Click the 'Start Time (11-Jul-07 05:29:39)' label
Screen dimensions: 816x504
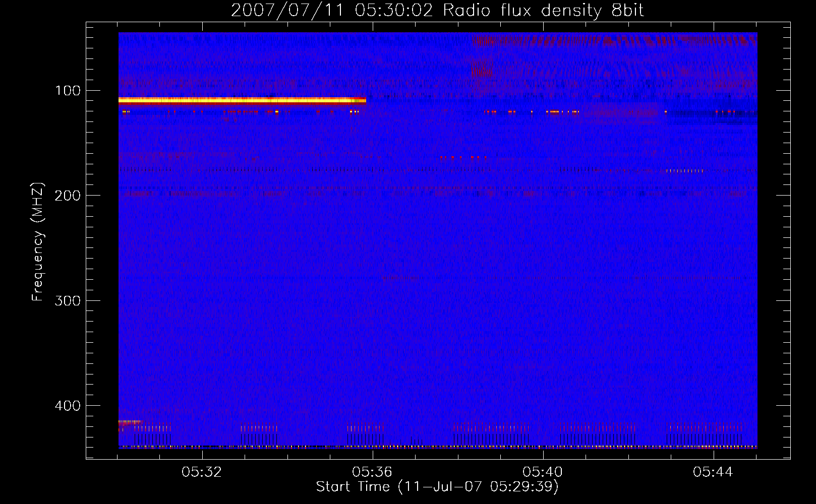pyautogui.click(x=437, y=487)
